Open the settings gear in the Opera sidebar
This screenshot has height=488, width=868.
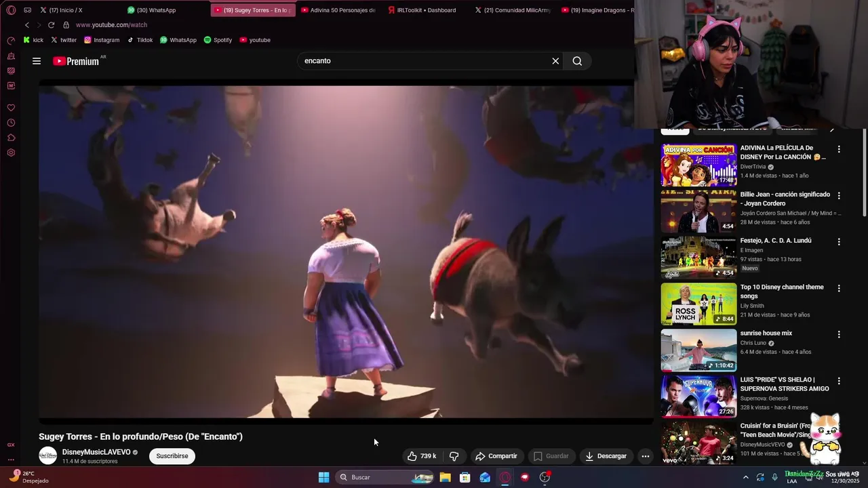pyautogui.click(x=11, y=152)
